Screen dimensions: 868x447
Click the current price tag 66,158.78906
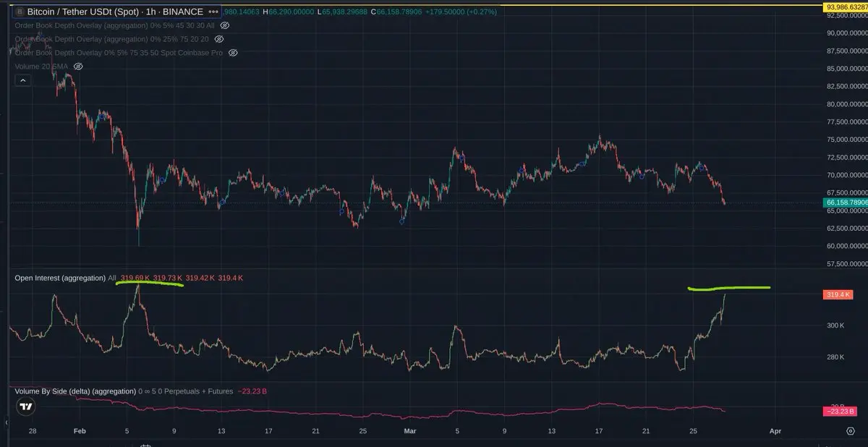[x=845, y=203]
